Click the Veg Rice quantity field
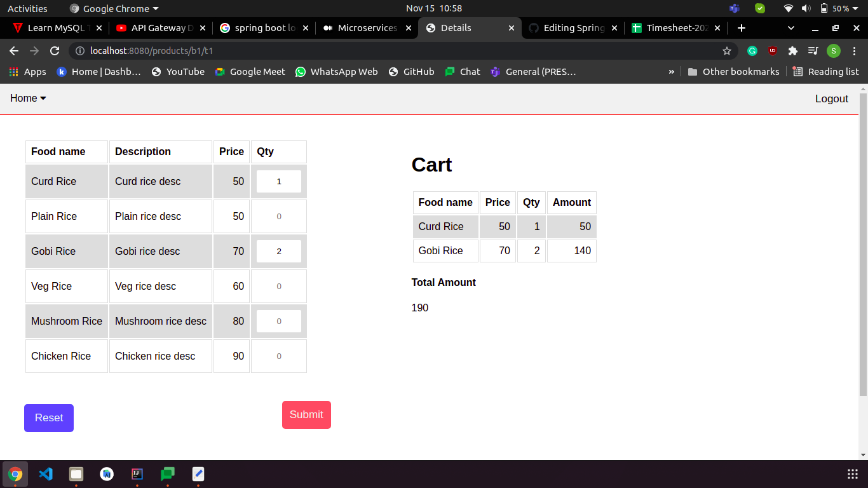Screen dimensions: 868x488 pos(279,286)
